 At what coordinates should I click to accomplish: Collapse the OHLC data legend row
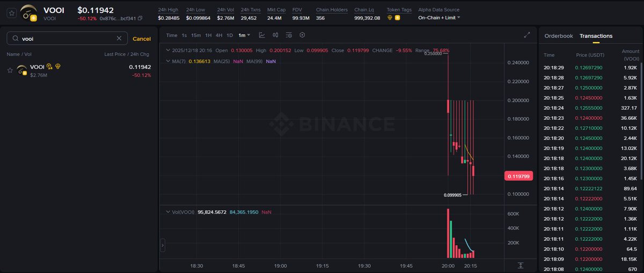(x=167, y=50)
